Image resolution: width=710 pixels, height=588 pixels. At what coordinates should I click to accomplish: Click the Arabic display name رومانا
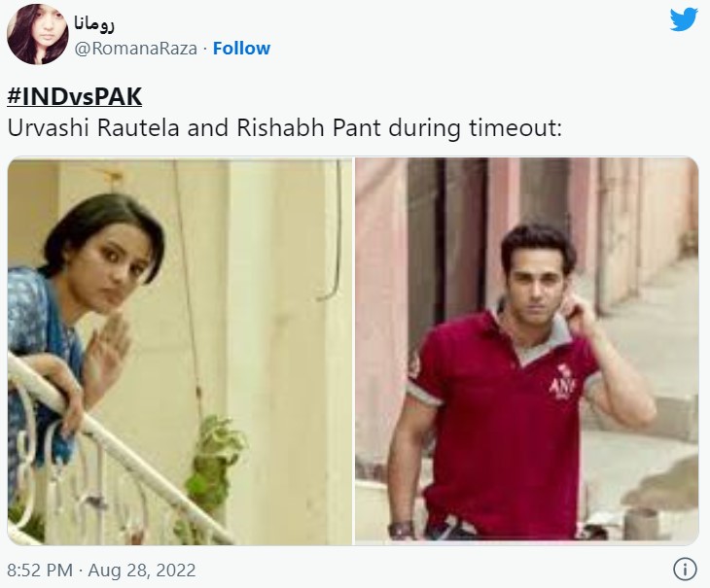pos(94,23)
